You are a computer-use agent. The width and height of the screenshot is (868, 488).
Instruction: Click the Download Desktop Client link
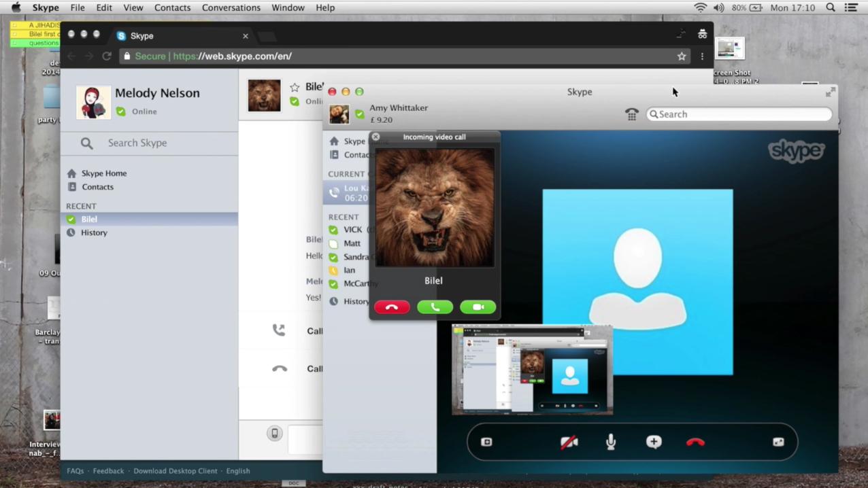tap(176, 471)
